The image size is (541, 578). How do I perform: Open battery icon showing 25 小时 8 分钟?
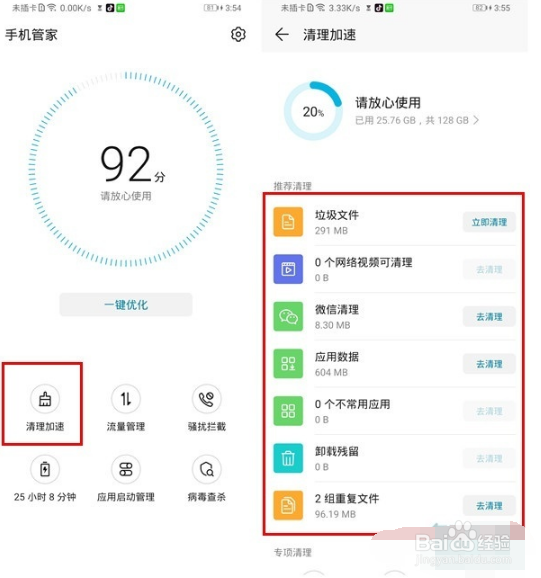[45, 469]
